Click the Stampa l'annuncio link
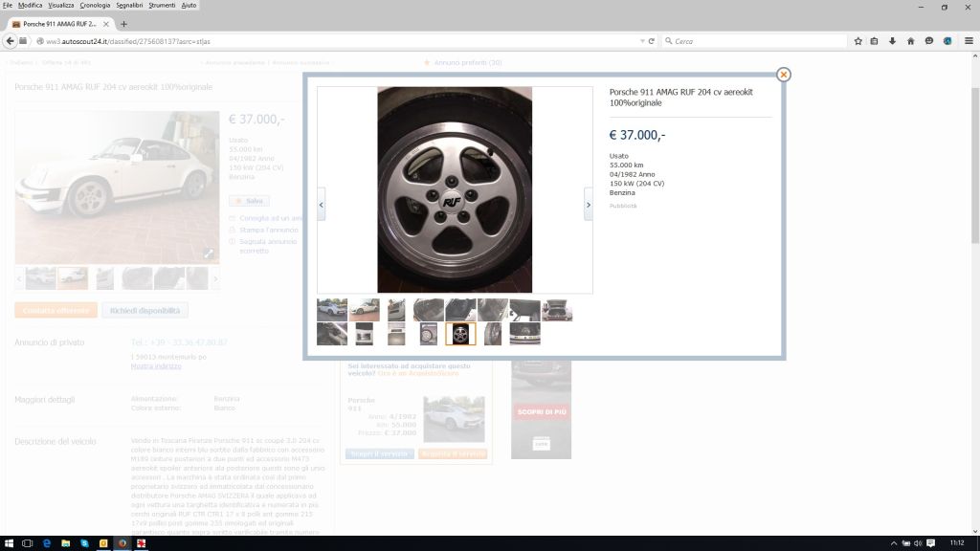 (x=269, y=230)
